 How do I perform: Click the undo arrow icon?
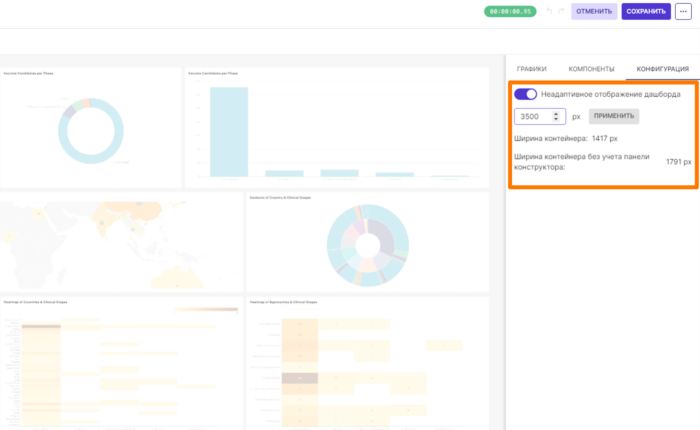coord(550,11)
